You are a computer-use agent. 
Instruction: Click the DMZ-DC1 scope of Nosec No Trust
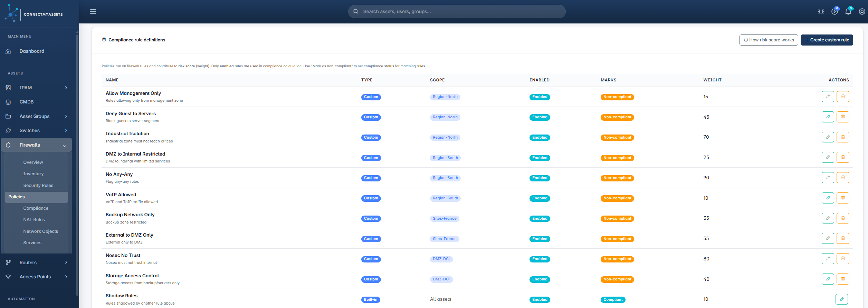(441, 259)
